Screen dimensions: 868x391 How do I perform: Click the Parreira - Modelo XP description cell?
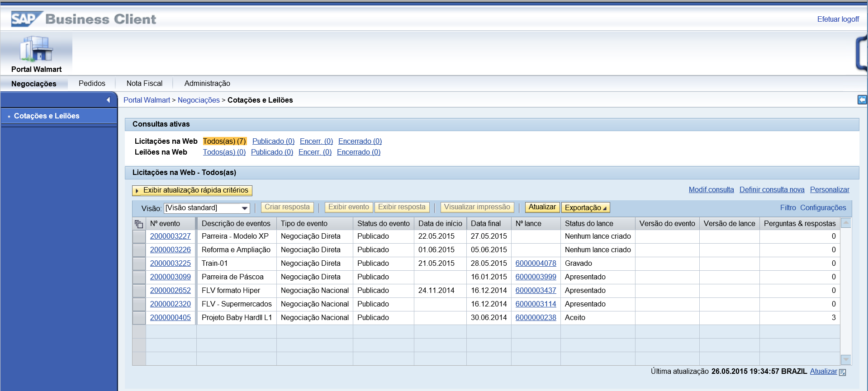click(237, 236)
